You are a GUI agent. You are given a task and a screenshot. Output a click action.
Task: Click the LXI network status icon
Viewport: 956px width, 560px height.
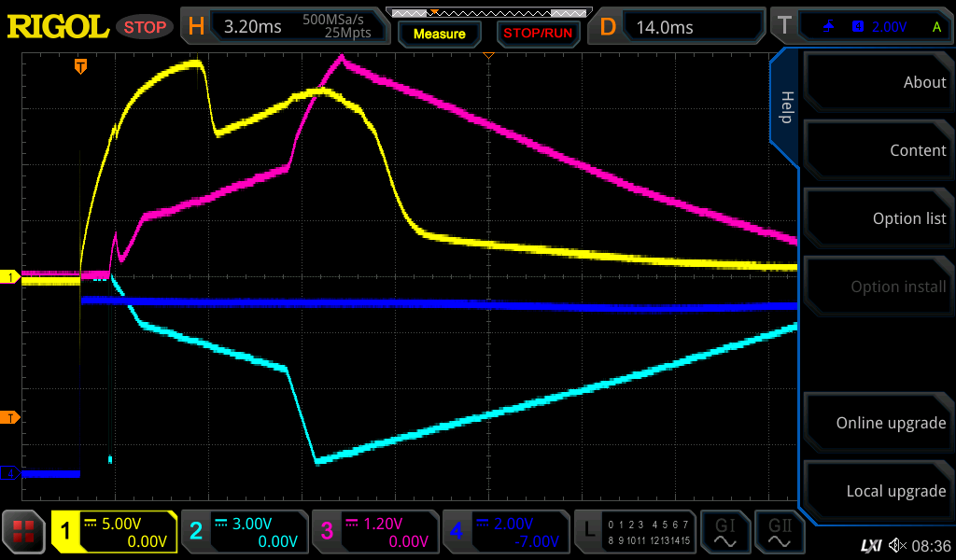click(870, 544)
